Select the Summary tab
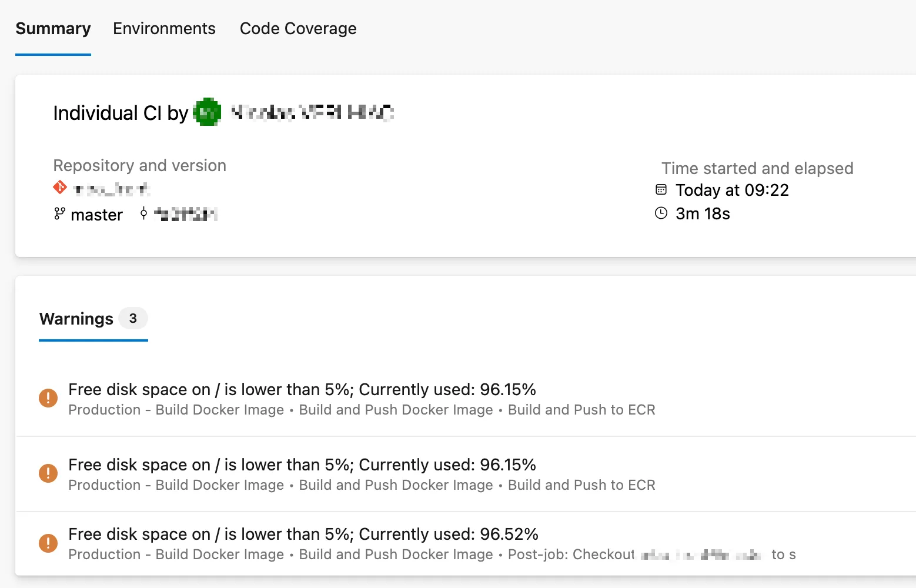The height and width of the screenshot is (588, 916). click(53, 28)
